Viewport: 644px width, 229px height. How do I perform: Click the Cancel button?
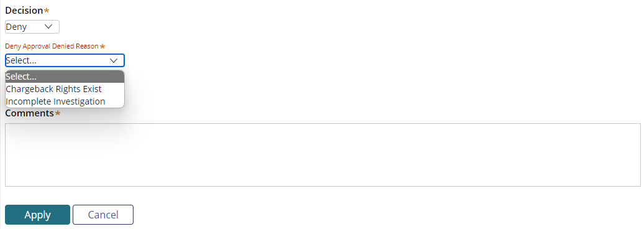pos(103,215)
